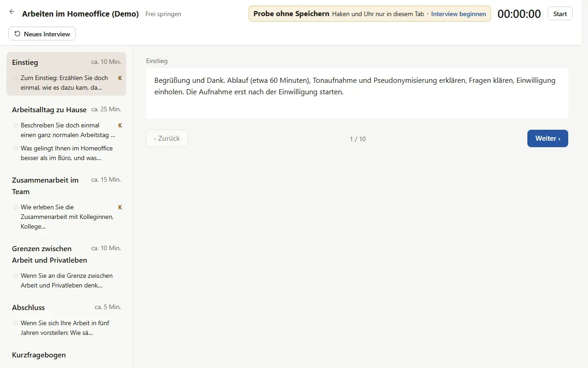The height and width of the screenshot is (368, 588).
Task: Click the 'Frei springen' label
Action: tap(163, 14)
